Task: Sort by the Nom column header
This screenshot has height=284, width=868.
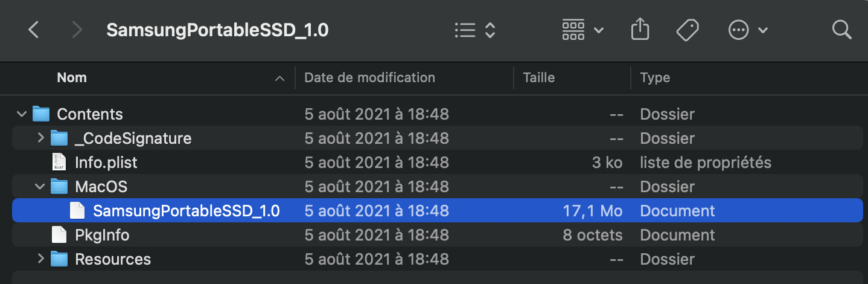Action: tap(72, 78)
